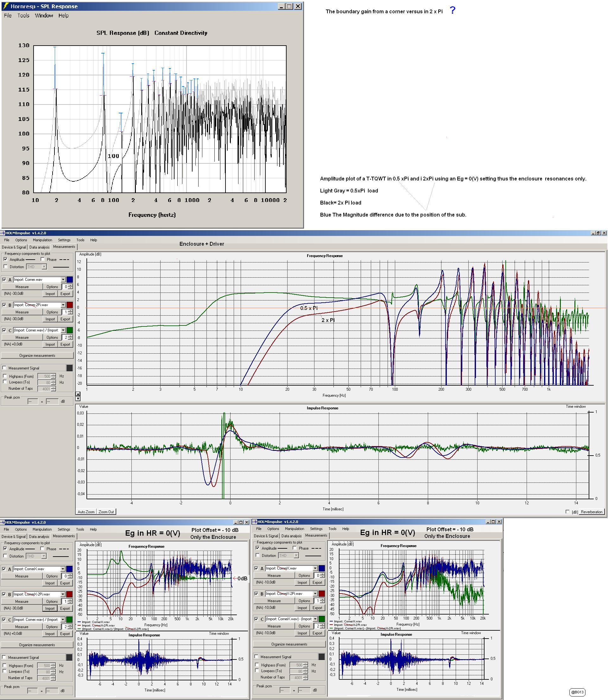The height and width of the screenshot is (700, 608).
Task: Expand Import: CornerX-2Pi.wav dropdown in lower-right window
Action: click(x=315, y=594)
